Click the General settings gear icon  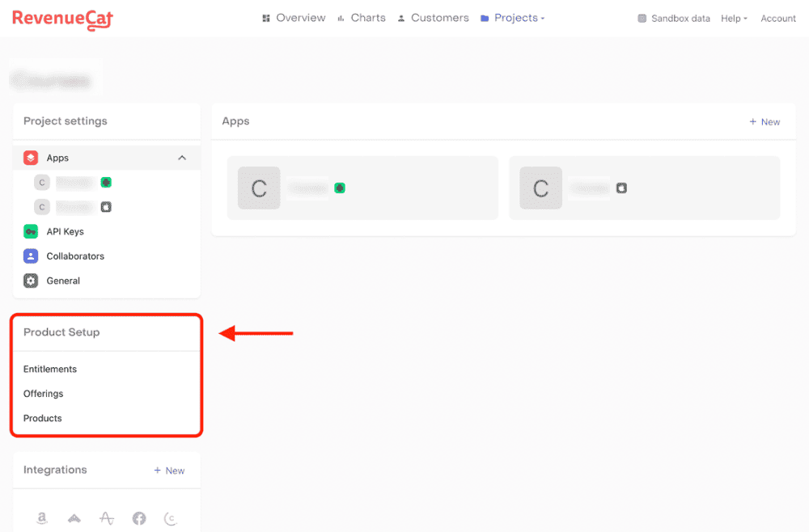coord(31,281)
